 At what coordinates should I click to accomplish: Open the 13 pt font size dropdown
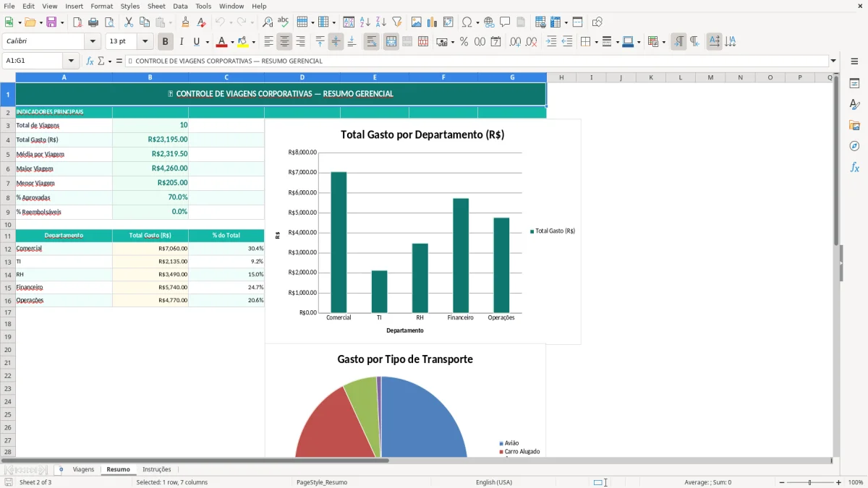pyautogui.click(x=145, y=42)
